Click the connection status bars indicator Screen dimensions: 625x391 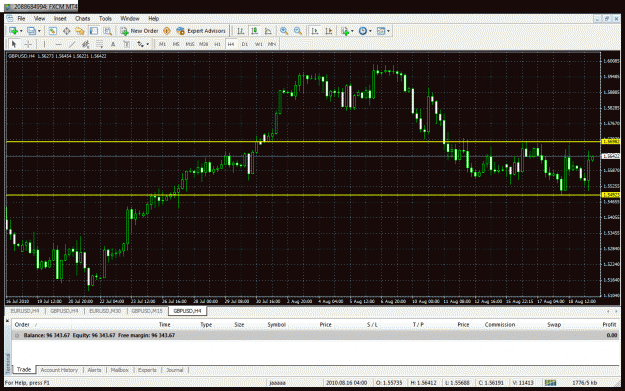tap(550, 383)
